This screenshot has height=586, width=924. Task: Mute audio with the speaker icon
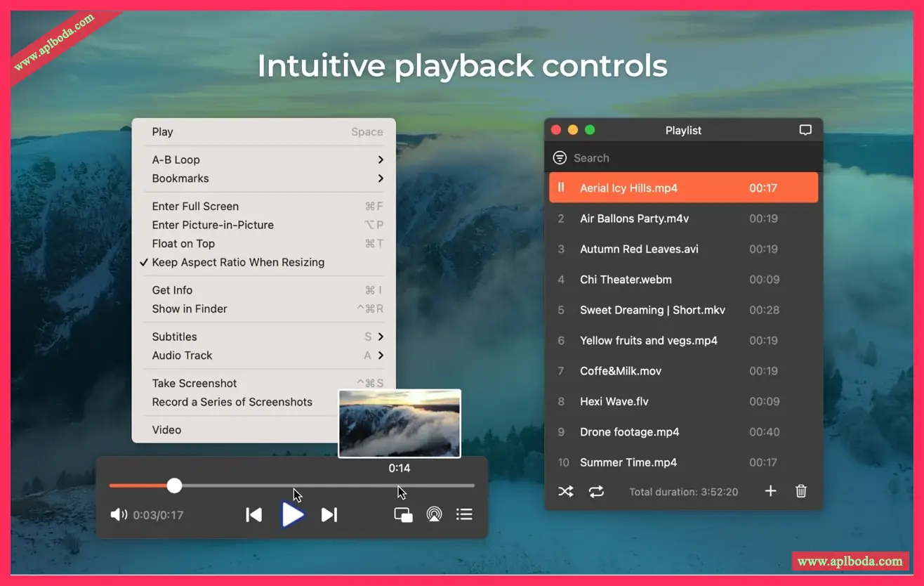pyautogui.click(x=119, y=515)
